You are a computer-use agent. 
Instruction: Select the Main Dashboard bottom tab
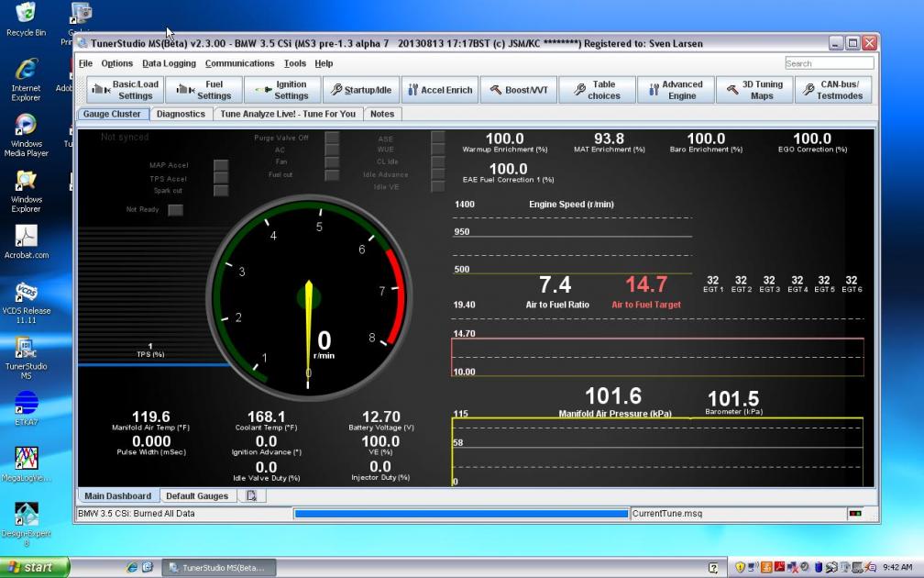tap(117, 496)
